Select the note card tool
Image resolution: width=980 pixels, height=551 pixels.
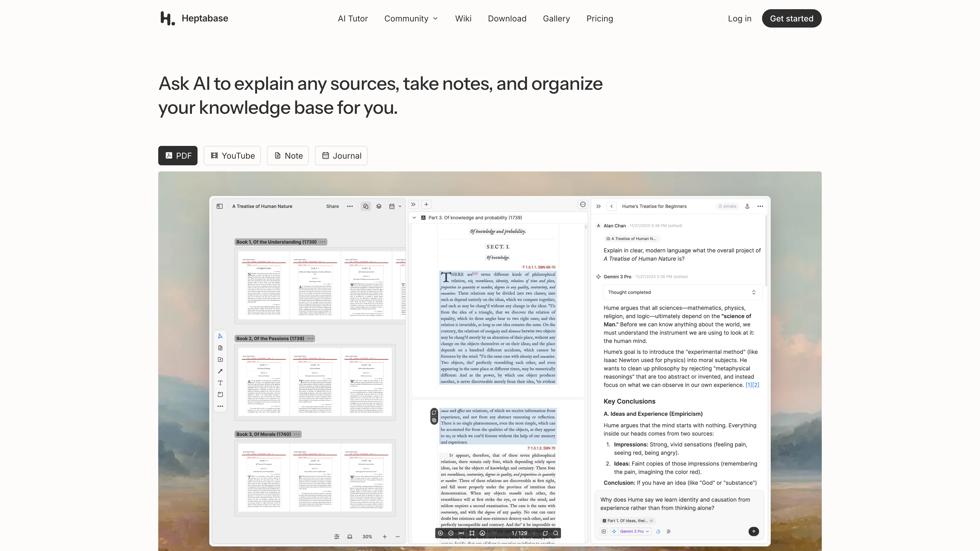[x=220, y=348]
